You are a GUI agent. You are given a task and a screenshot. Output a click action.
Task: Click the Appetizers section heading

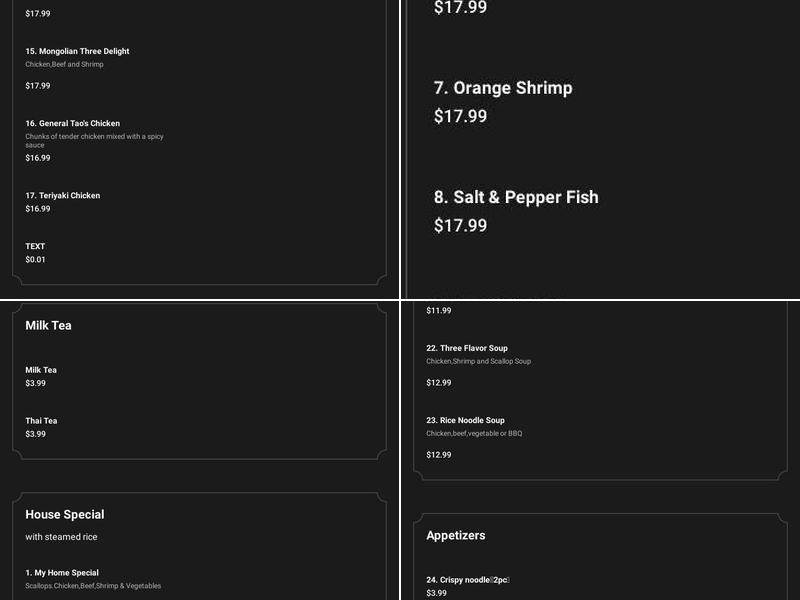(x=456, y=536)
